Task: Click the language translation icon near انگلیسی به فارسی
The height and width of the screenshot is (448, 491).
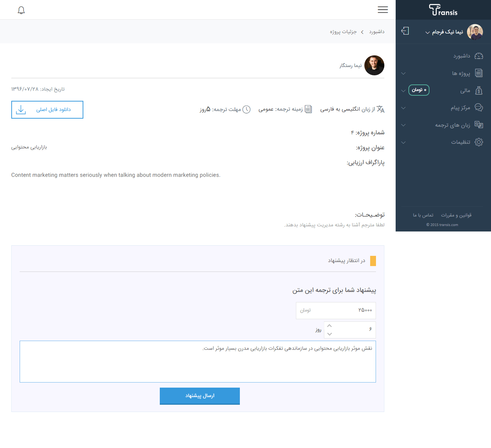Action: pos(381,109)
